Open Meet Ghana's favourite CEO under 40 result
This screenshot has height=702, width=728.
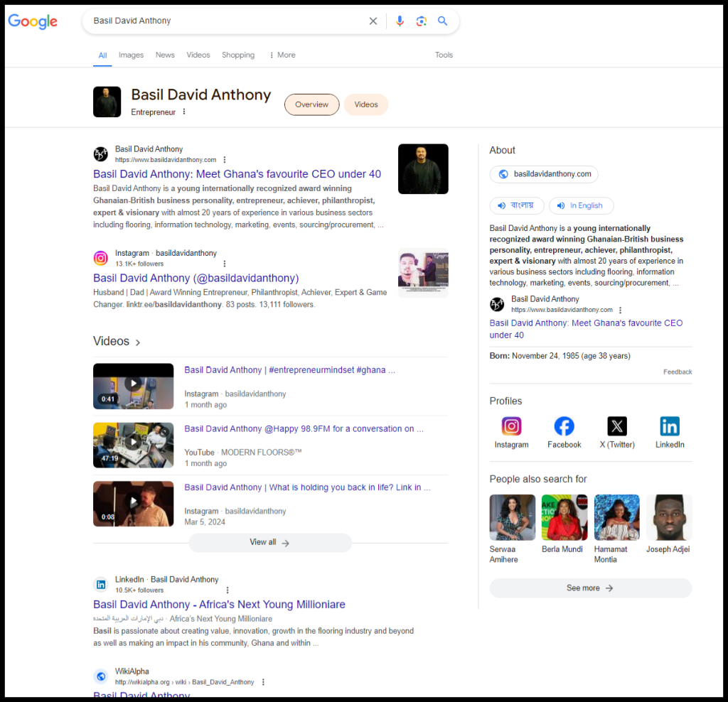pyautogui.click(x=237, y=174)
